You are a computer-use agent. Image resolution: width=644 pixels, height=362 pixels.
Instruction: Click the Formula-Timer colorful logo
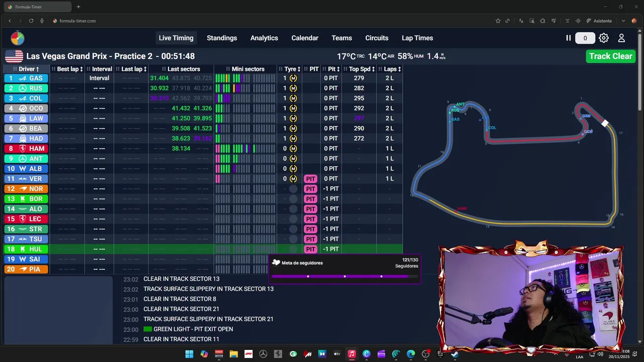(17, 38)
